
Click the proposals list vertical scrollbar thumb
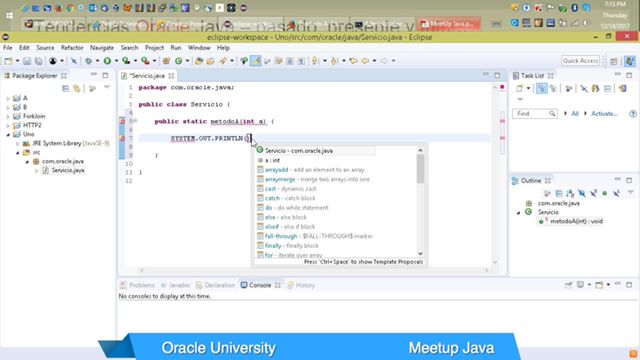(x=420, y=169)
